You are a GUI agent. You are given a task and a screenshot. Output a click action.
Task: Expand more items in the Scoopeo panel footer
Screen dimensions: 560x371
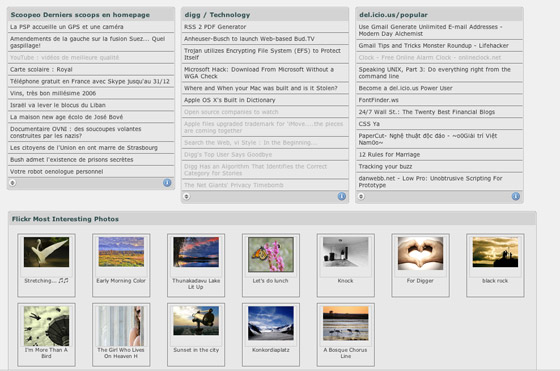coord(12,182)
